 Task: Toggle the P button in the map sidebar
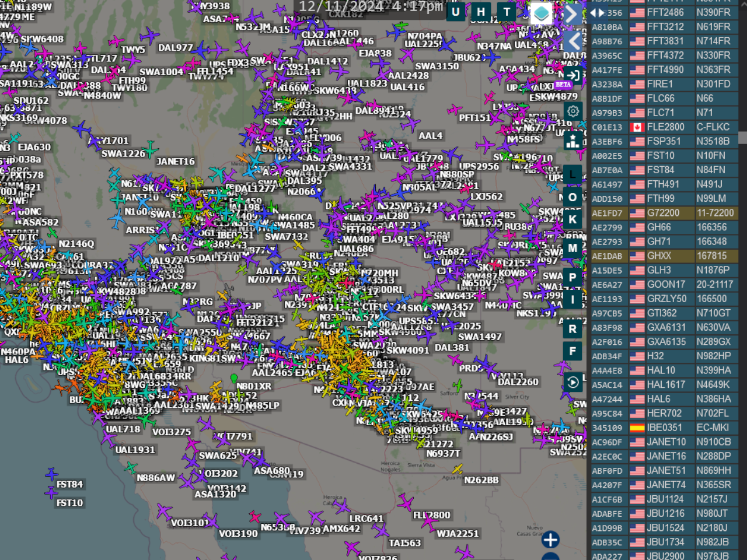(x=573, y=277)
